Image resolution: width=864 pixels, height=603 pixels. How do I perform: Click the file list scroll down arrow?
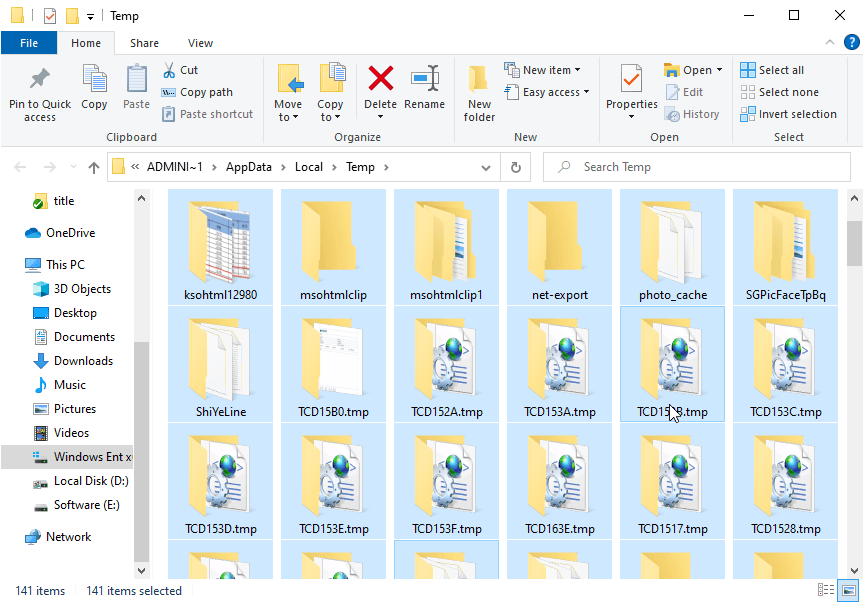[854, 570]
